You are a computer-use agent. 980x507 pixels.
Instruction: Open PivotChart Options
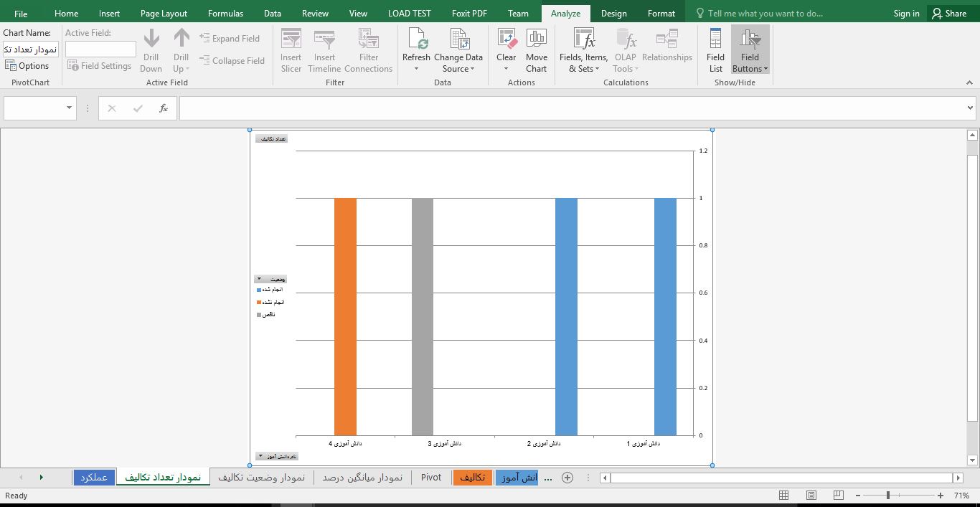click(27, 65)
